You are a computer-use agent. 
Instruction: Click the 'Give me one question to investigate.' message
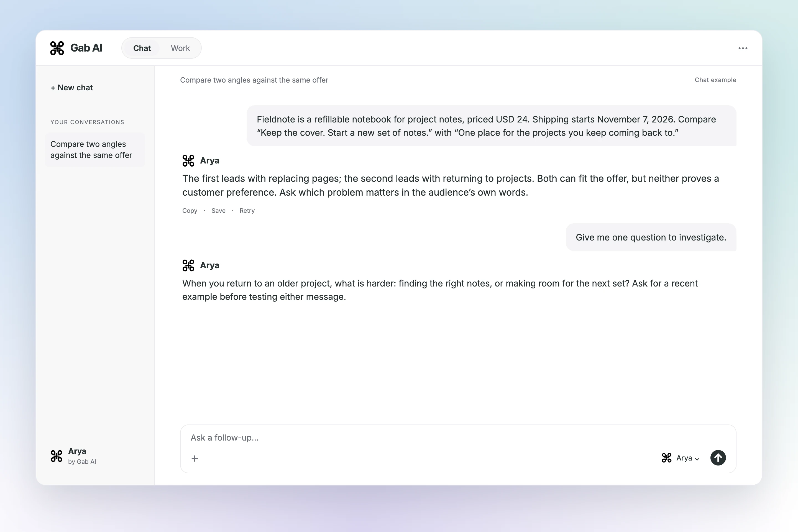coord(651,237)
